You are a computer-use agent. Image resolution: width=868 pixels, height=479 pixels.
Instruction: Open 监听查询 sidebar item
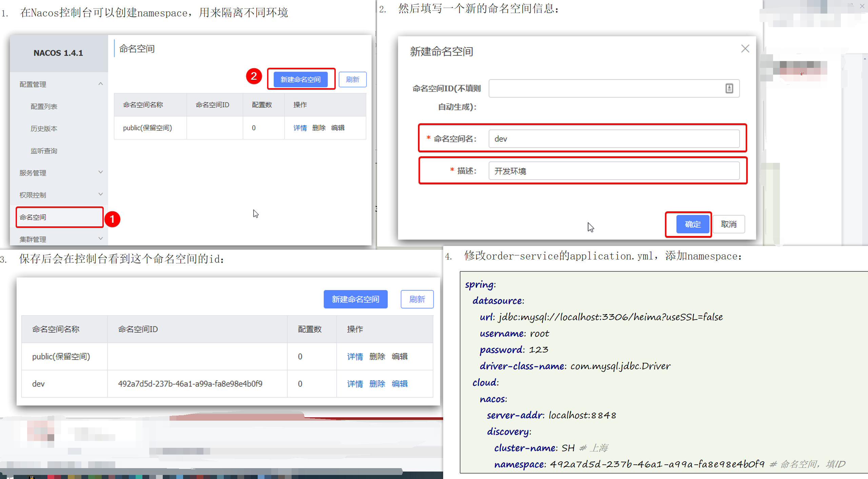click(x=44, y=151)
